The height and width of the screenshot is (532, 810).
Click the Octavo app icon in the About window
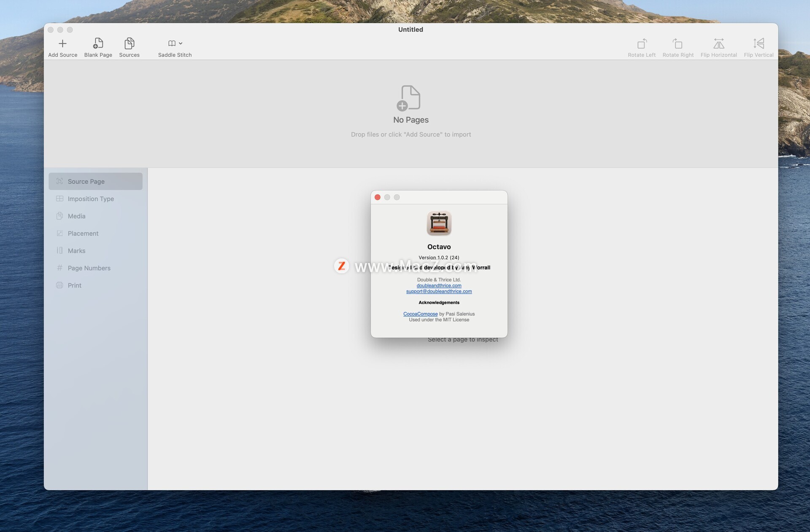(x=439, y=223)
